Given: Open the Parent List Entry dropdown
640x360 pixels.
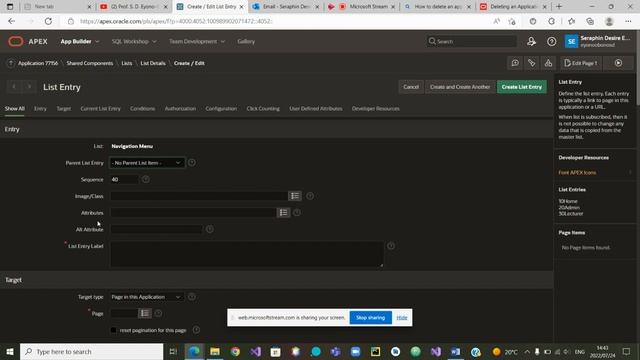Looking at the screenshot, I should [x=147, y=162].
